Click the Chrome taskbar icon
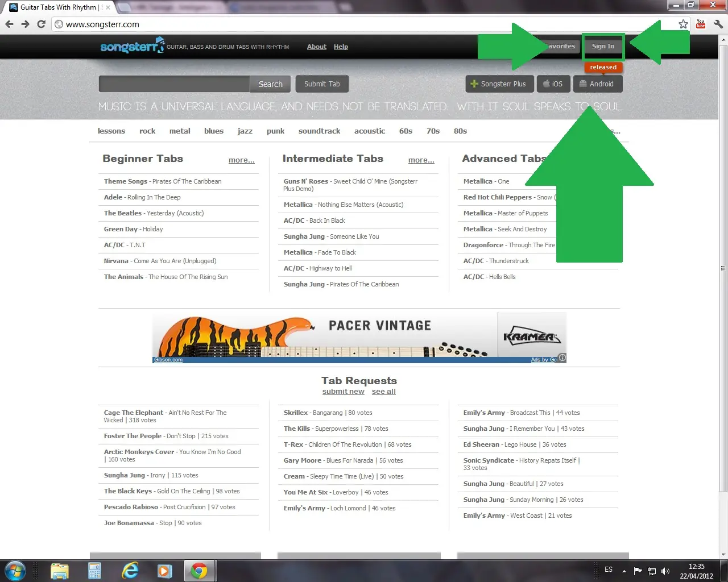This screenshot has width=728, height=582. pos(199,571)
